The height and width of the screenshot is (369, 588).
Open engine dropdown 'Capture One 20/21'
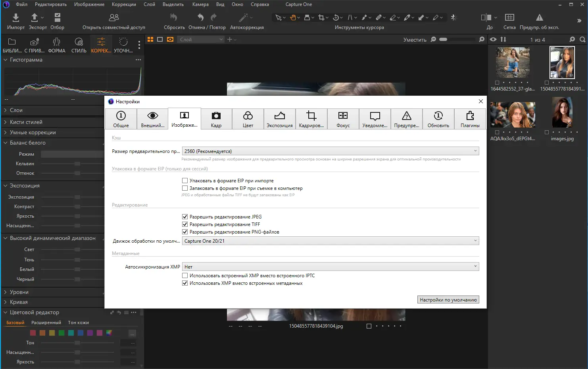[331, 241]
